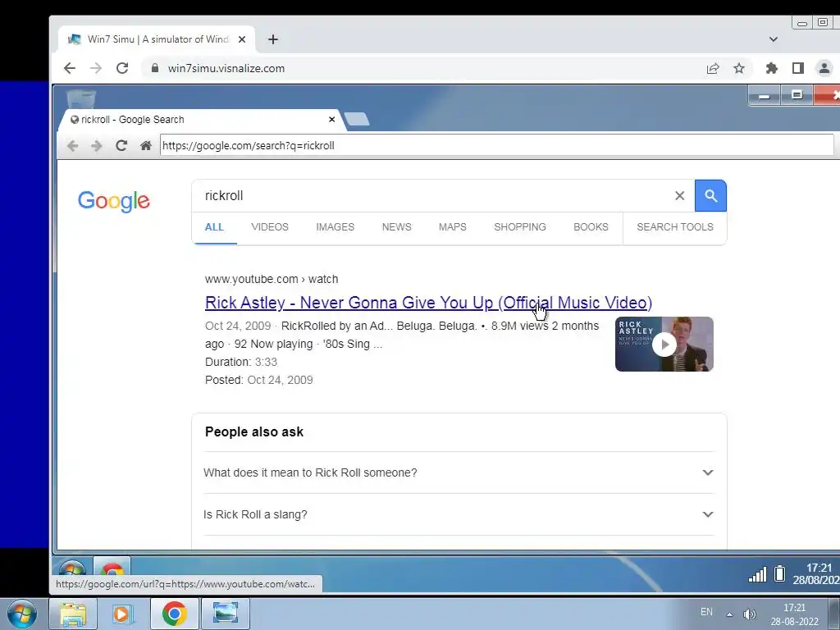Screen dimensions: 840x630
Task: Reload the win7simu.visnalize.com page
Action: point(122,68)
